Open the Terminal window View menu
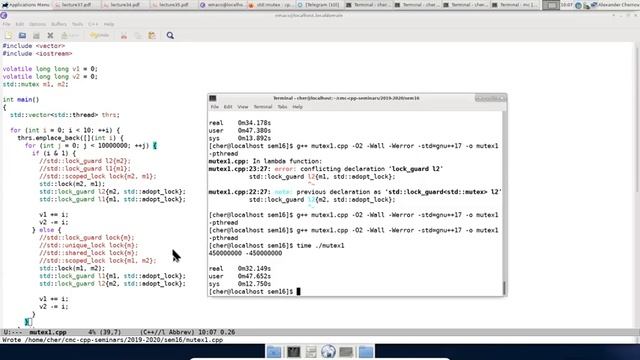 tap(243, 107)
